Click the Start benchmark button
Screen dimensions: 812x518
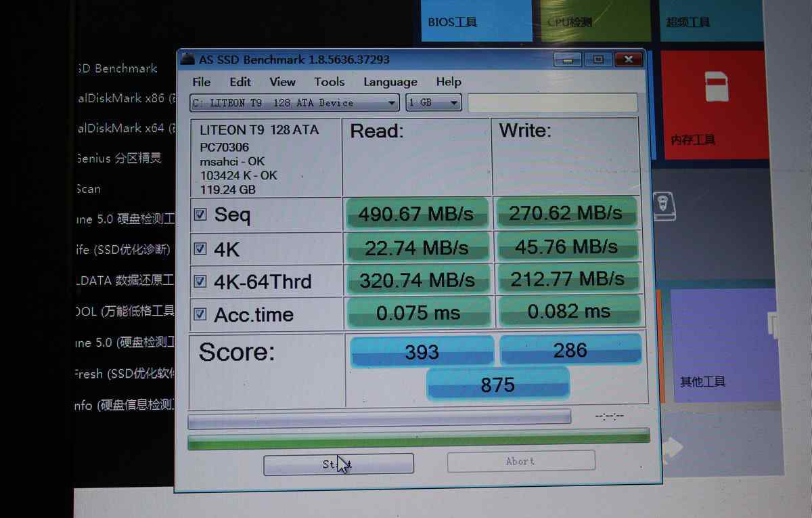338,464
